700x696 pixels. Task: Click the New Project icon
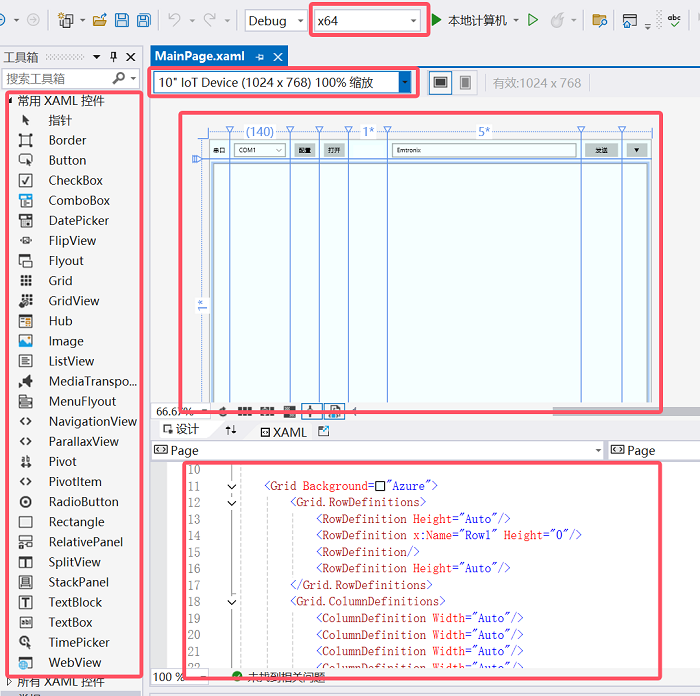[66, 20]
